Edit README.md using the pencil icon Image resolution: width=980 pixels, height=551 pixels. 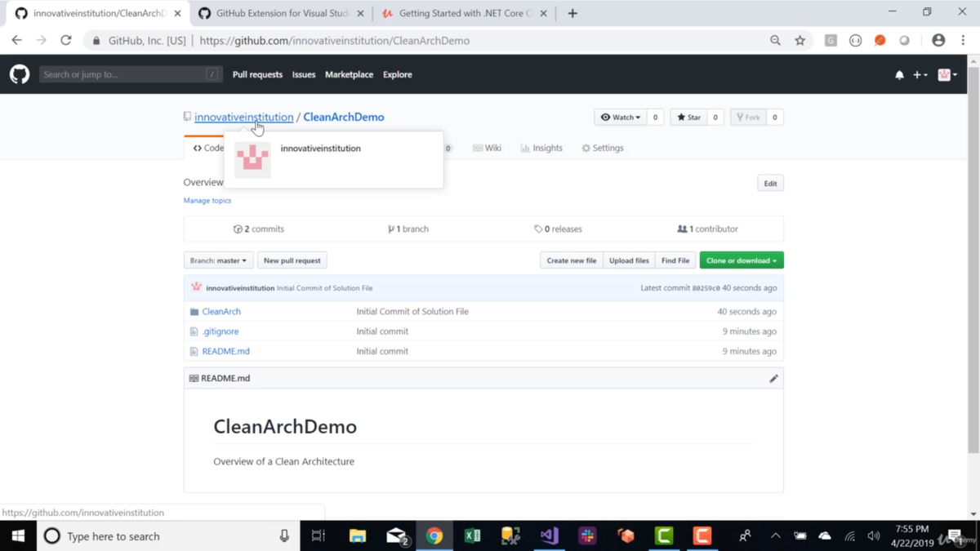[x=773, y=379]
